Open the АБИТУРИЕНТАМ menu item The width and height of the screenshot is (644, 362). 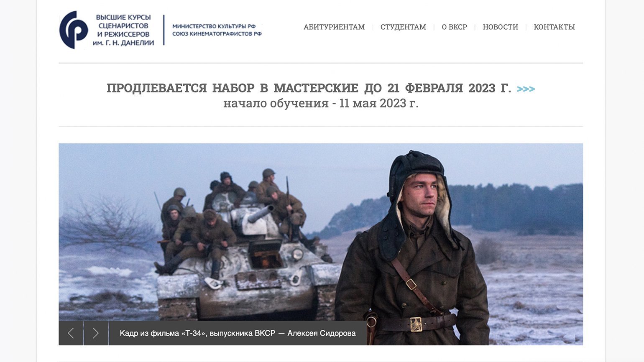(x=334, y=27)
